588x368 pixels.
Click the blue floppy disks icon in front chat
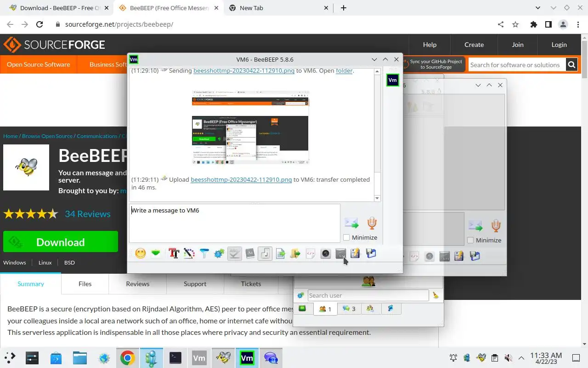pyautogui.click(x=371, y=253)
